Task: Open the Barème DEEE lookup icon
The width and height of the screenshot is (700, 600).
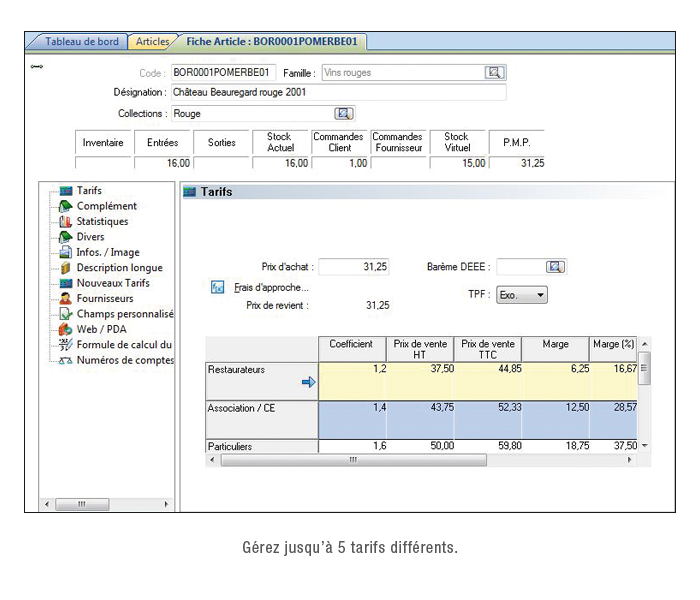Action: (555, 267)
